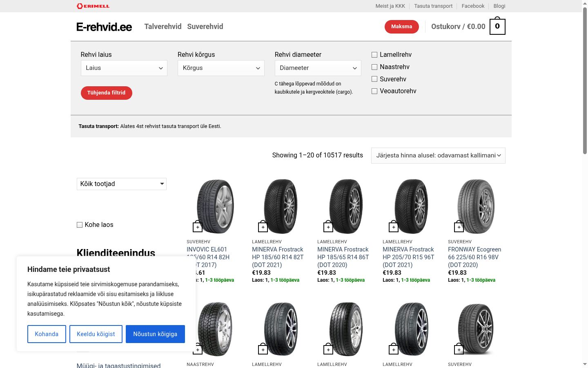Open the Suverehvid menu item
Viewport: 588px width, 368px height.
coord(205,27)
